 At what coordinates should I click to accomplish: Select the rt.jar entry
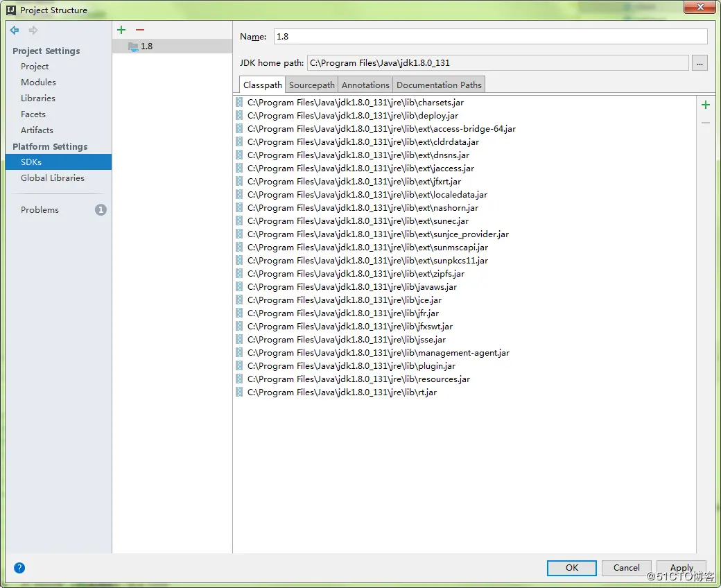point(464,392)
